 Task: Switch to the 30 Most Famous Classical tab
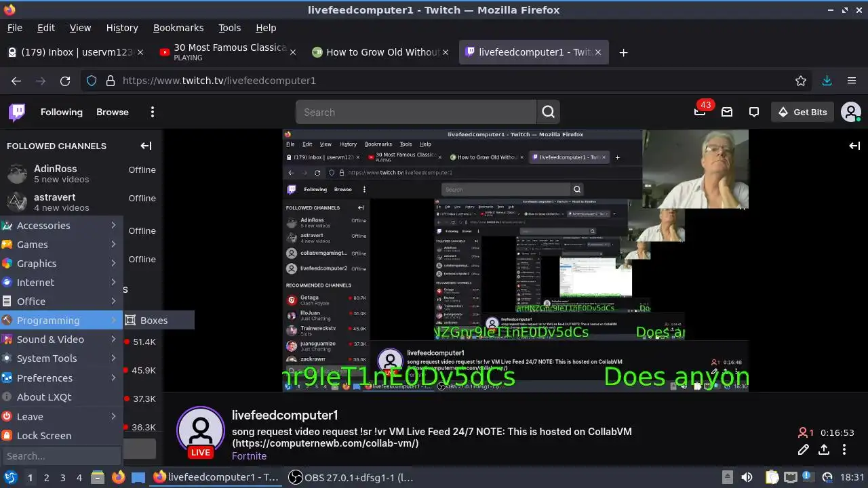pyautogui.click(x=228, y=52)
